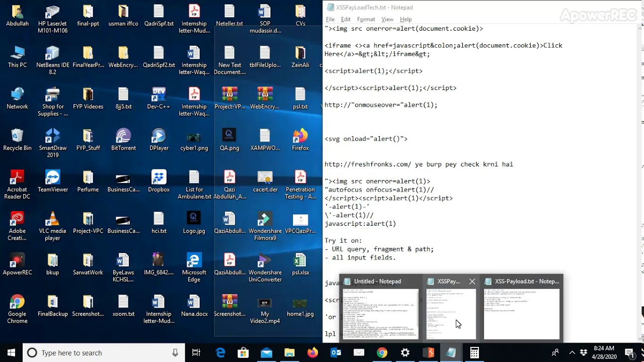Open the Nana.docx Word document
644x362 pixels.
(194, 306)
